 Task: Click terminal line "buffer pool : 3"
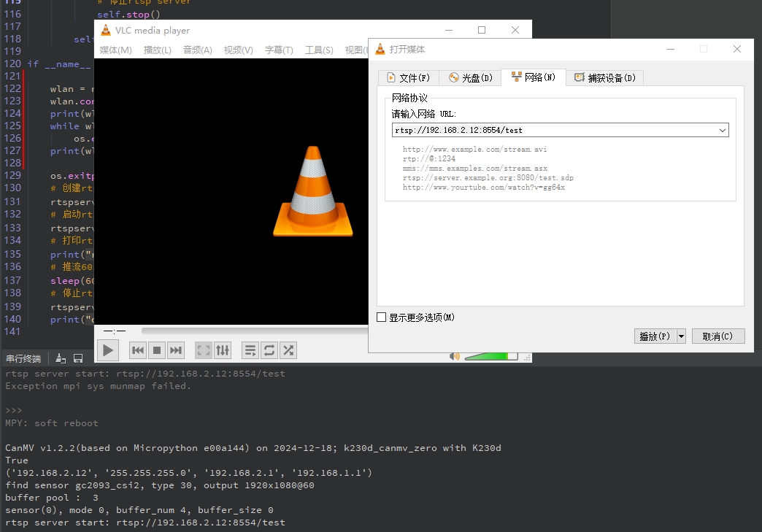pyautogui.click(x=52, y=498)
